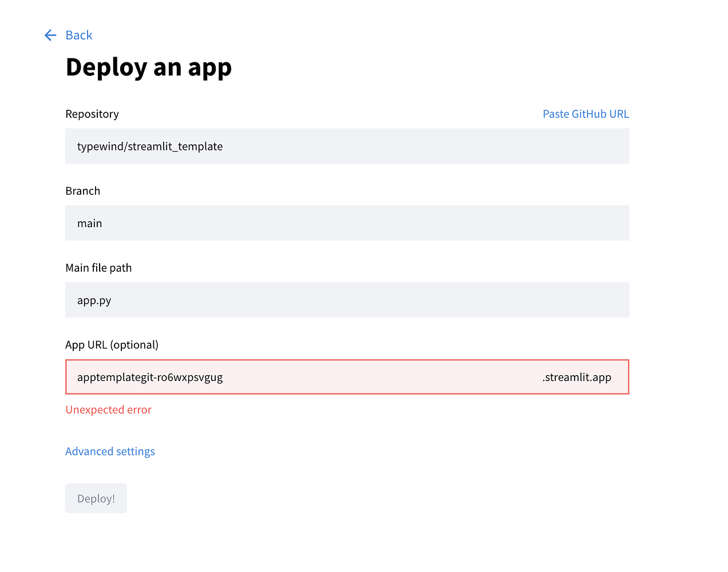Viewport: 728px width, 572px height.
Task: Select the Branch field showing main
Action: pyautogui.click(x=347, y=223)
